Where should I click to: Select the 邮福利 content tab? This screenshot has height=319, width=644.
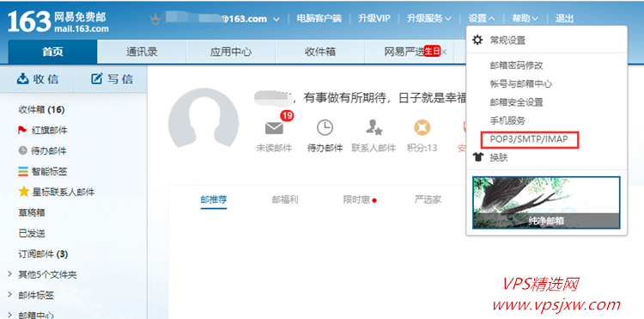[x=285, y=199]
